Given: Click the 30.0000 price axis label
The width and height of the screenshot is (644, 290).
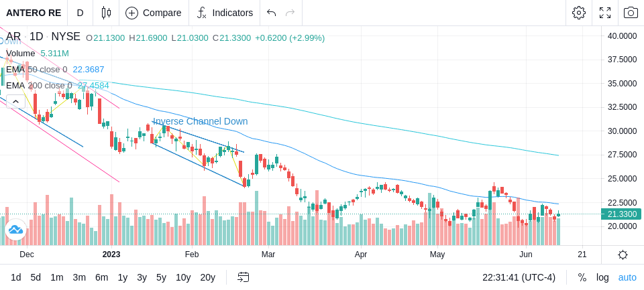Looking at the screenshot, I should click(x=623, y=131).
